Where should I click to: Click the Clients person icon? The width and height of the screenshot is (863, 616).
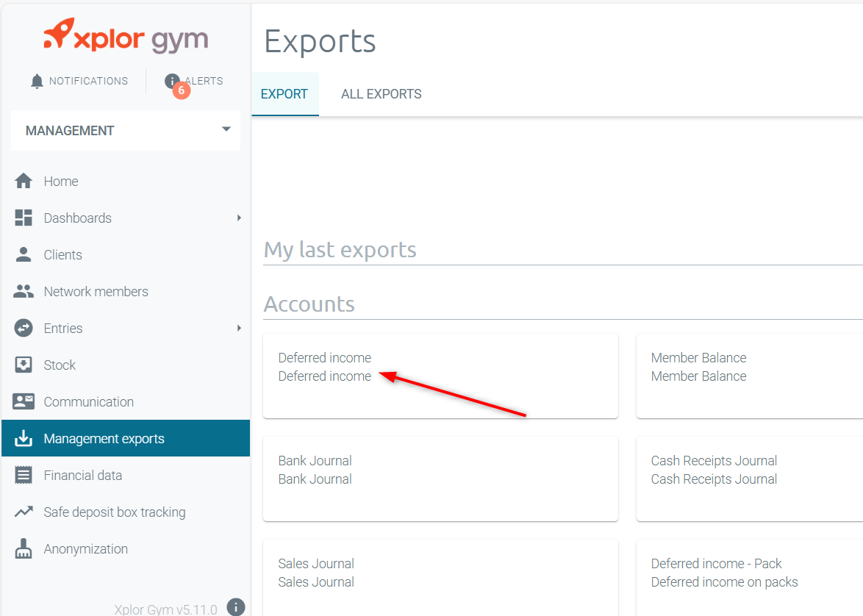point(23,254)
